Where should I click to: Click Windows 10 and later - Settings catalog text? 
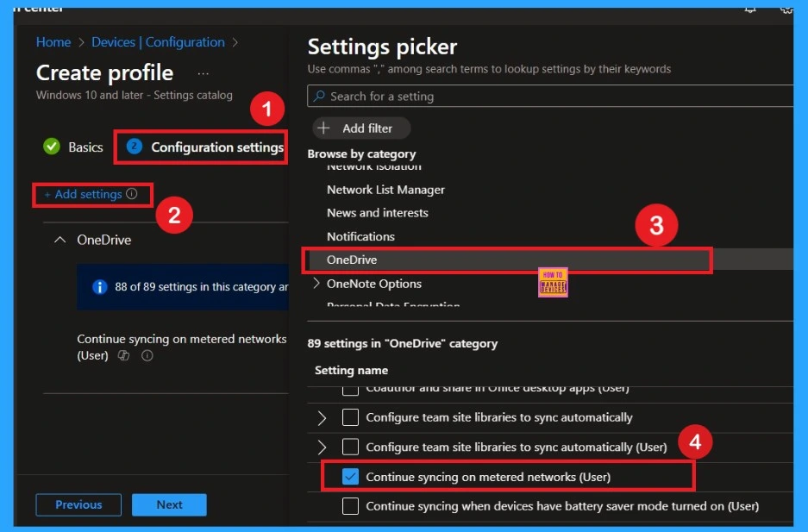coord(134,95)
